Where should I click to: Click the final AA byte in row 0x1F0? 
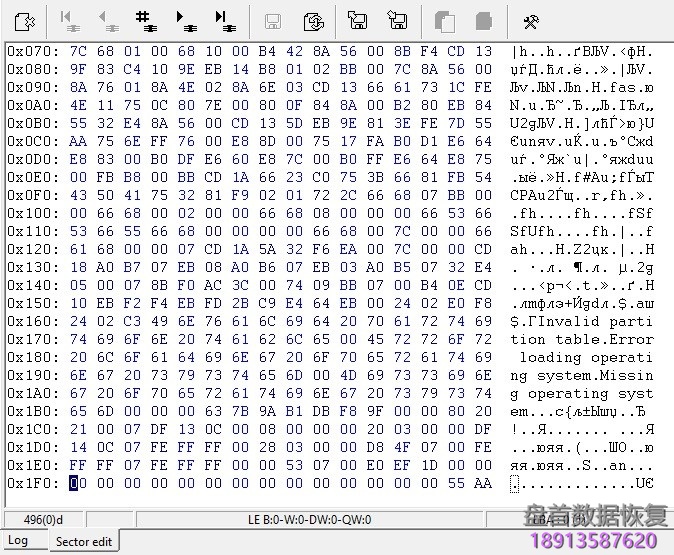(483, 483)
